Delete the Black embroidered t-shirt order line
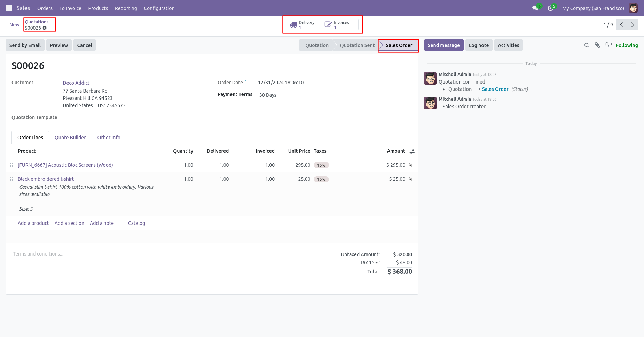This screenshot has width=644, height=337. pyautogui.click(x=410, y=179)
